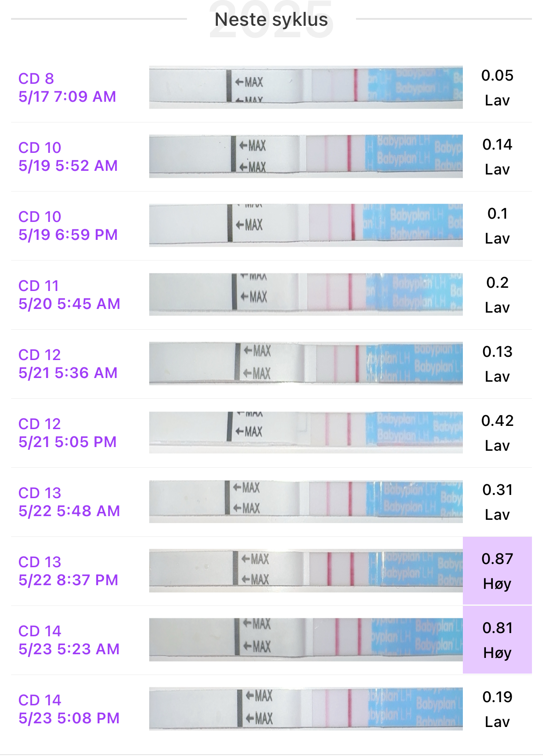Tap the 5/22 8:37 PM strip photo
Image resolution: width=543 pixels, height=756 pixels.
click(306, 570)
